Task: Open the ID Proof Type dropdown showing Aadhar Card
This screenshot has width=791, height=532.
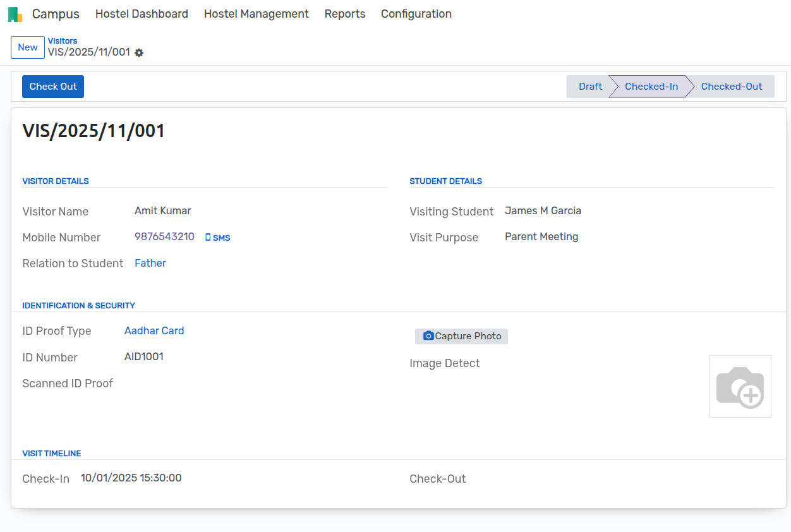Action: point(154,331)
